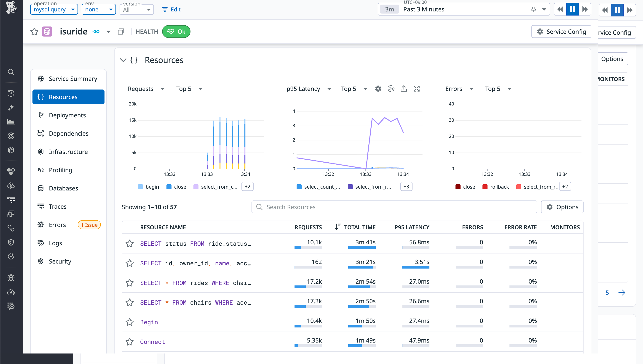Click the Search Resources input field

coord(394,207)
